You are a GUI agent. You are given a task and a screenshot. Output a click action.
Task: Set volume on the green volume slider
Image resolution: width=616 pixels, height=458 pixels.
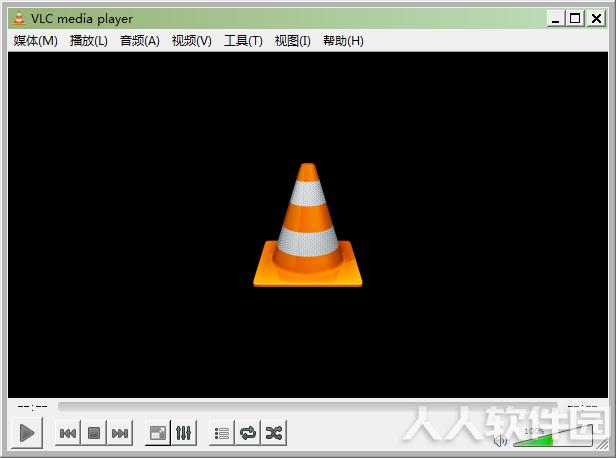coord(552,437)
